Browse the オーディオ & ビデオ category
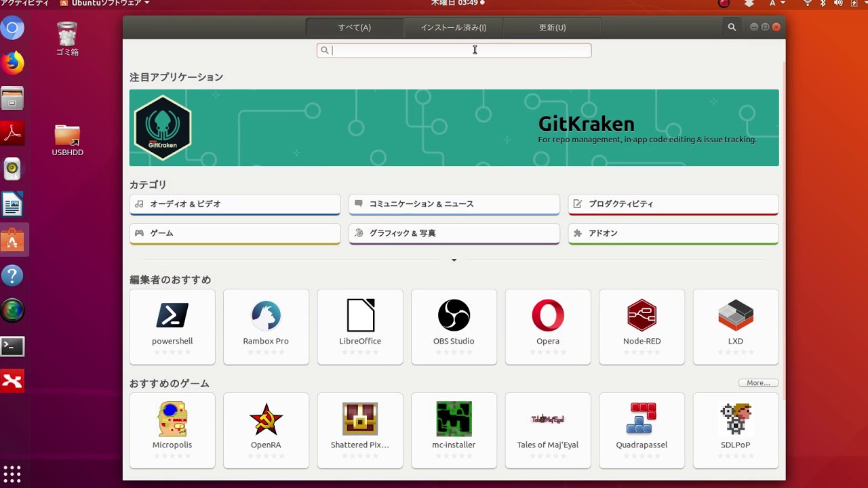This screenshot has height=488, width=868. tap(235, 204)
